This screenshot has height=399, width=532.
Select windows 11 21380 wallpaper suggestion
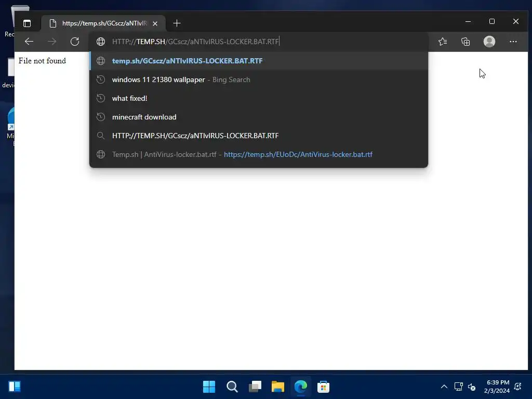pyautogui.click(x=259, y=79)
